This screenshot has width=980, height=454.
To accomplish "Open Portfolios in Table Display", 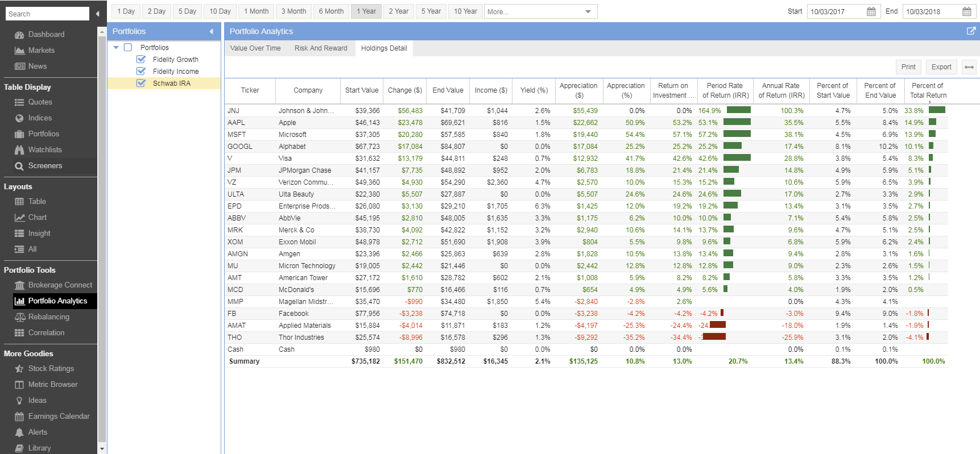I will point(43,134).
